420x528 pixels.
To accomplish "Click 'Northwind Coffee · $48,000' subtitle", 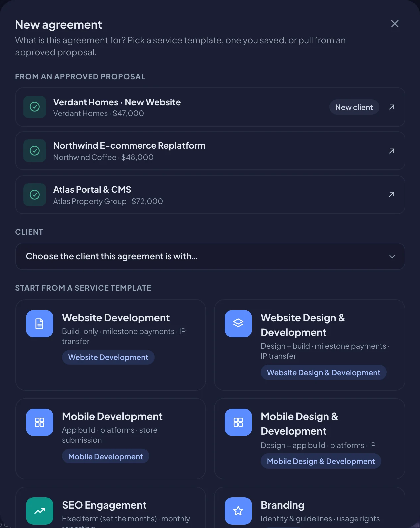I will [103, 157].
